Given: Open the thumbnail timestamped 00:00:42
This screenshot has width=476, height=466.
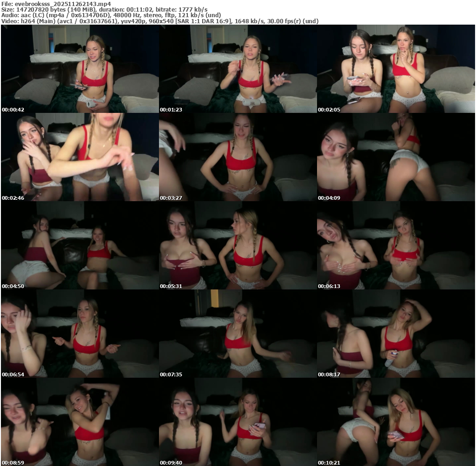Looking at the screenshot, I should (79, 69).
